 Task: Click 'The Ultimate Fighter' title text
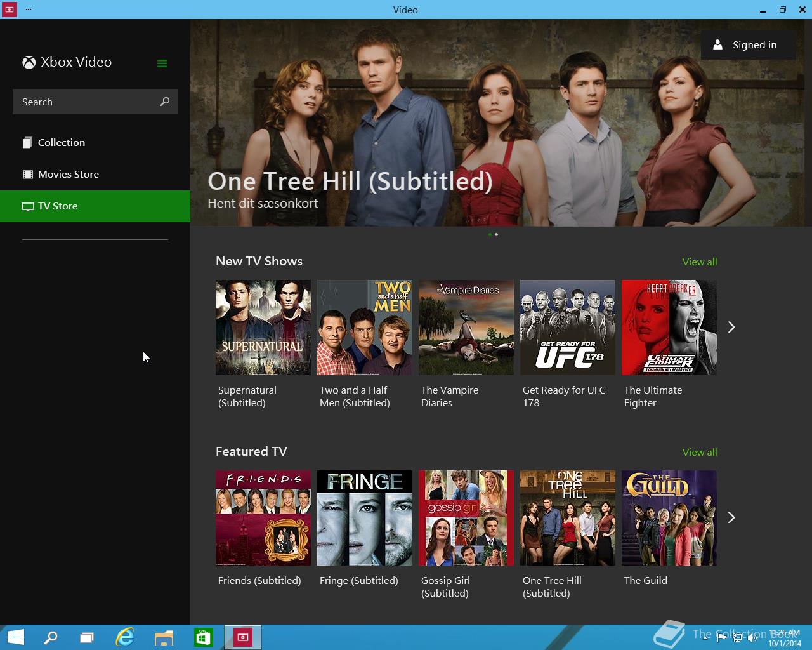pyautogui.click(x=653, y=397)
